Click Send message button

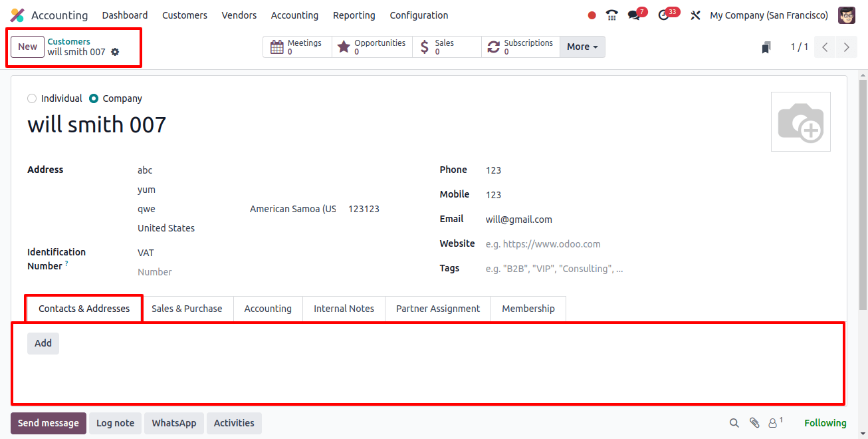point(49,423)
